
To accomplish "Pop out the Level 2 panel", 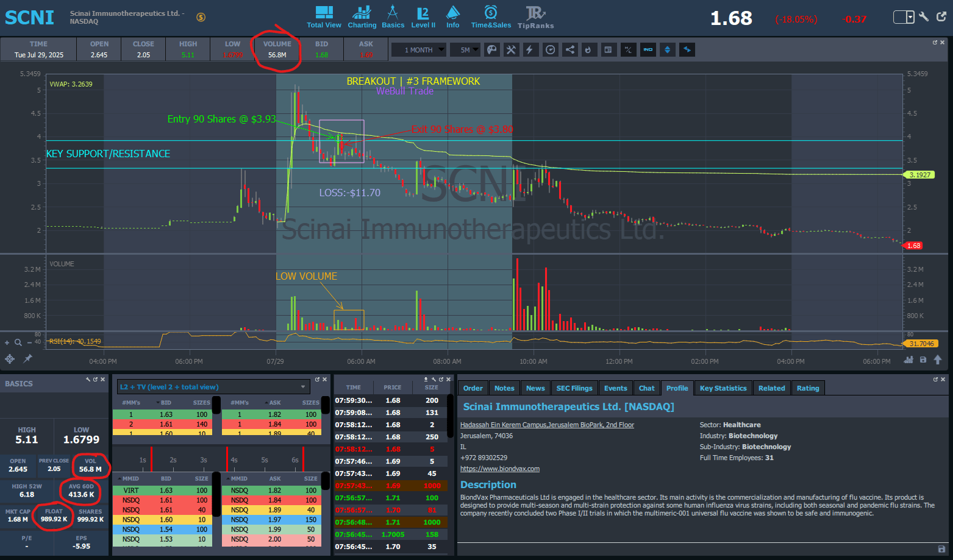I will [x=317, y=379].
